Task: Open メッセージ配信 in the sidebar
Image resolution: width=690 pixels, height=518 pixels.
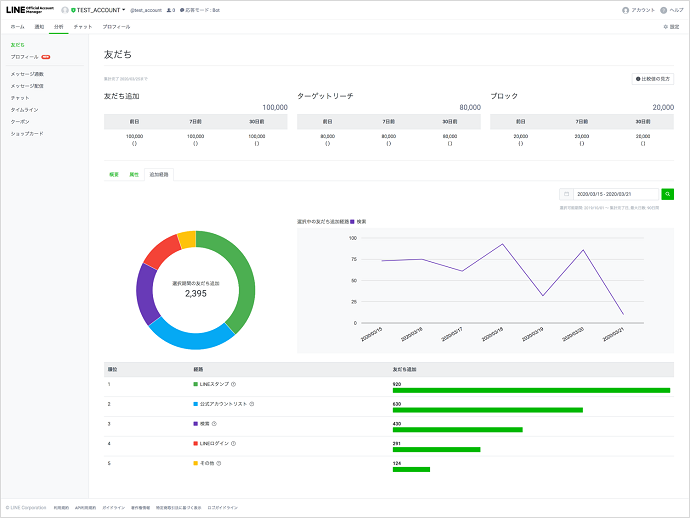Action: pos(27,86)
